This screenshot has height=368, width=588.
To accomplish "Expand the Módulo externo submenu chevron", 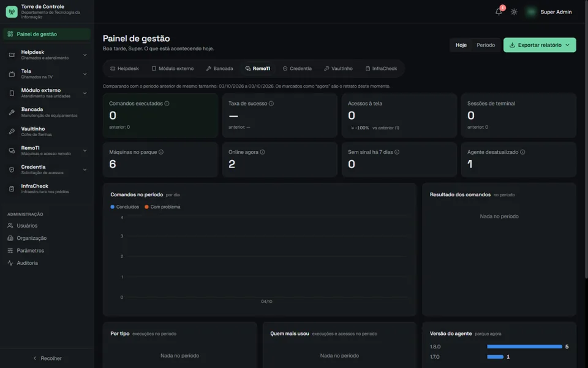I will click(85, 93).
